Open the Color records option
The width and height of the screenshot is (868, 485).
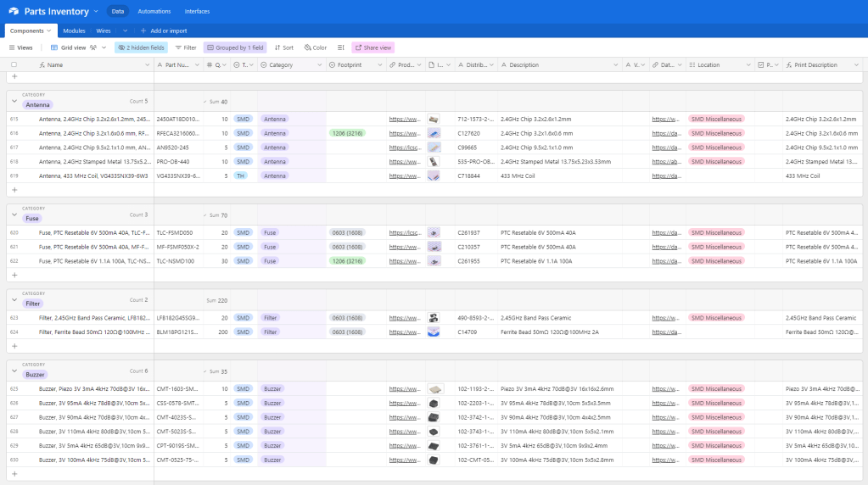[x=315, y=47]
